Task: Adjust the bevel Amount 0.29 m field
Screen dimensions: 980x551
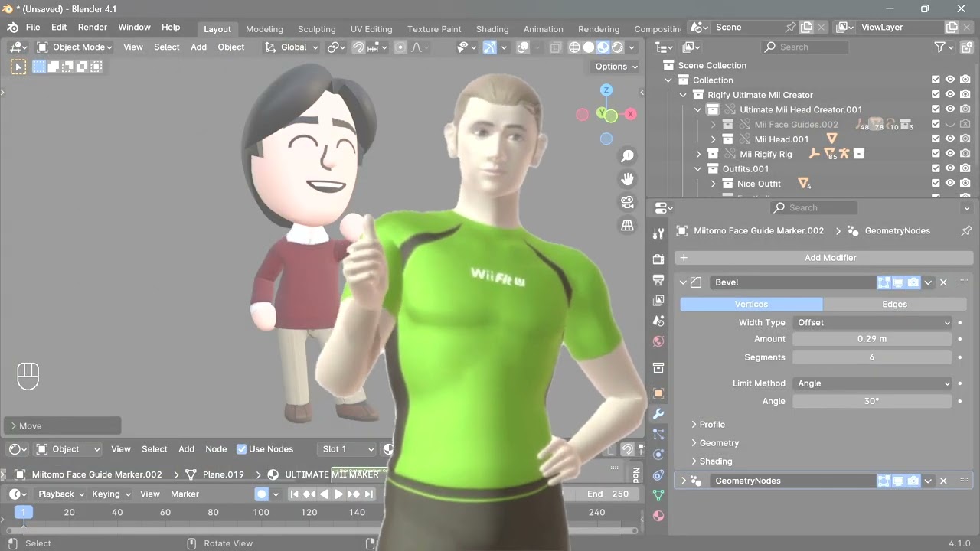Action: tap(872, 339)
